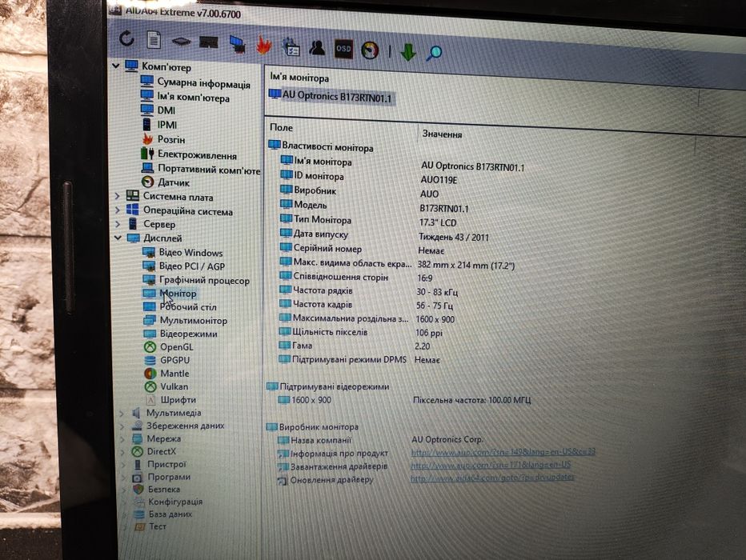Launch the stability test flame icon
The width and height of the screenshot is (746, 560).
pos(263,46)
